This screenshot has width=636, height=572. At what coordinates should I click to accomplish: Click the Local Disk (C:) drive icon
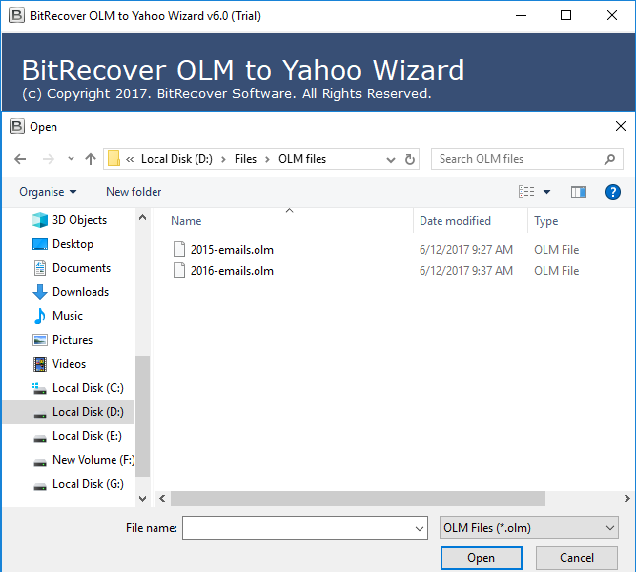coord(39,389)
